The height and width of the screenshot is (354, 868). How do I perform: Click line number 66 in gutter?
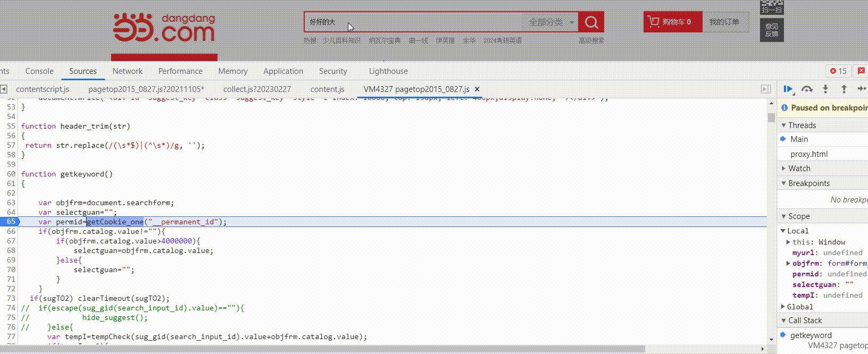[x=11, y=231]
